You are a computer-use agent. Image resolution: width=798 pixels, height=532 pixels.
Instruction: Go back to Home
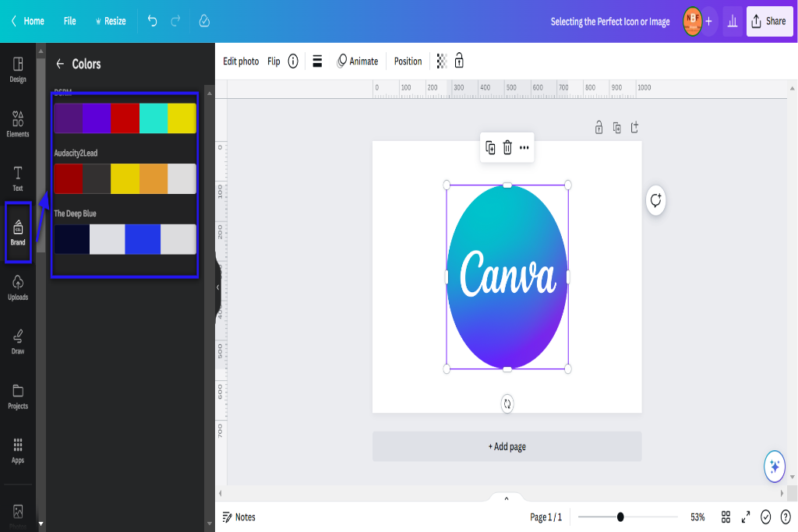point(27,21)
